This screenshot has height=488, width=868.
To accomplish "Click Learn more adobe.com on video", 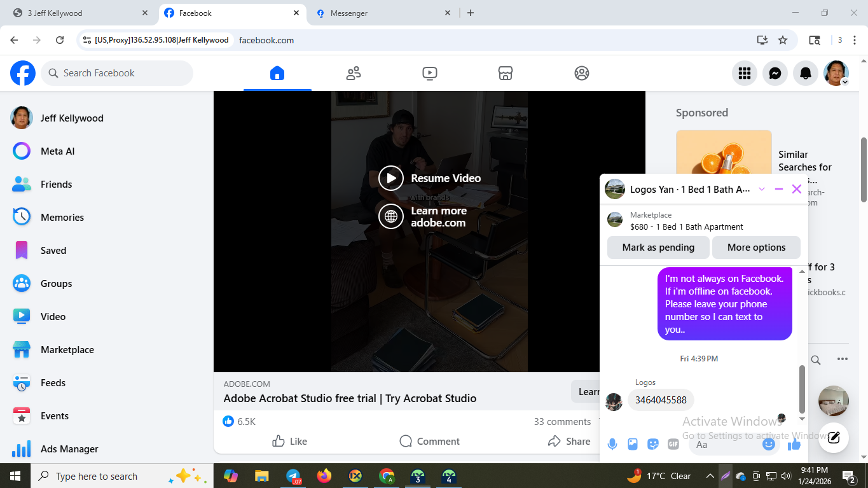I will [423, 216].
